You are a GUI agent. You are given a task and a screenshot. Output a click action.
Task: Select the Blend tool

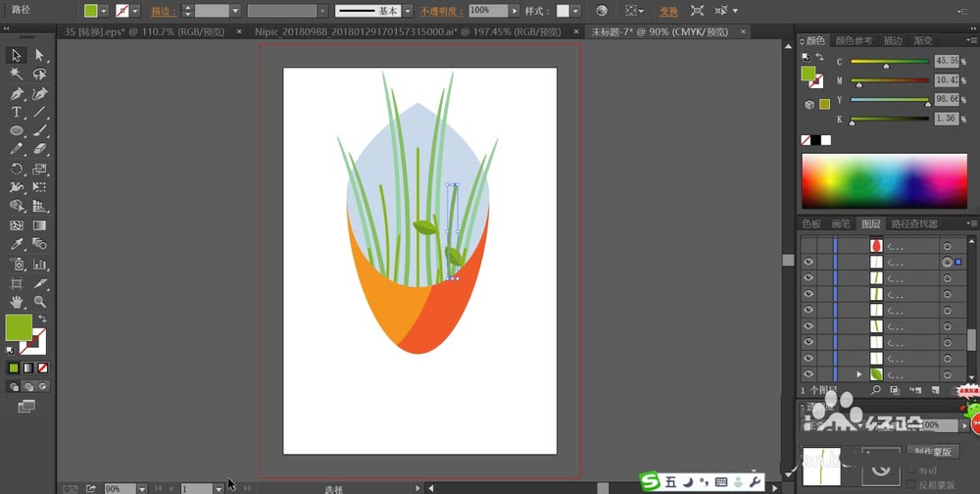tap(39, 244)
